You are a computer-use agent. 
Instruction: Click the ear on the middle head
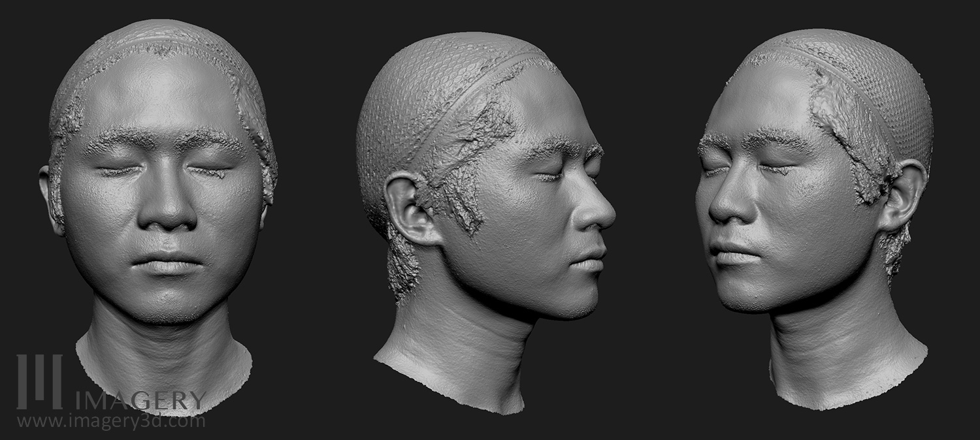point(408,208)
